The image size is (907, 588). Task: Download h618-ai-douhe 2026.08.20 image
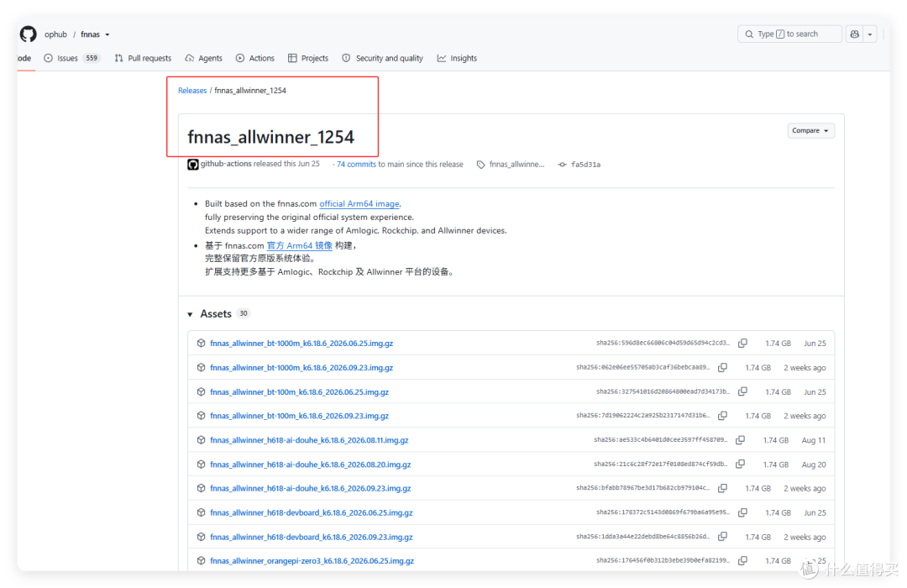tap(310, 465)
